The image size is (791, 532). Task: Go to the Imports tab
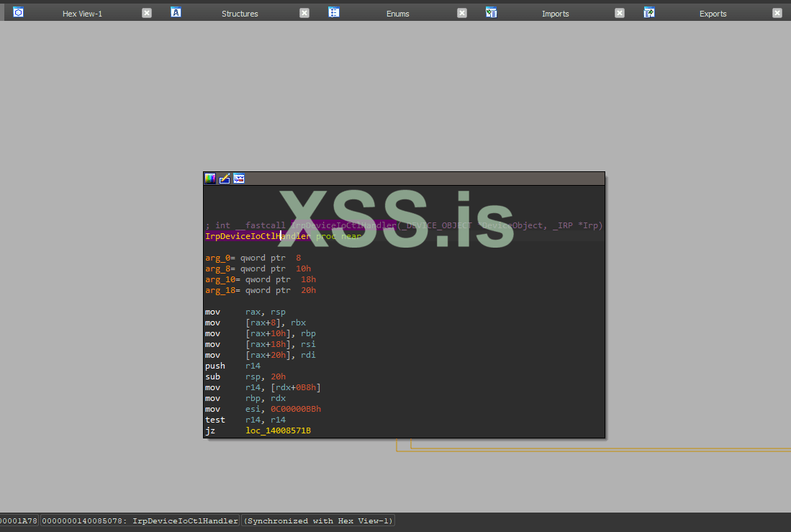[555, 14]
